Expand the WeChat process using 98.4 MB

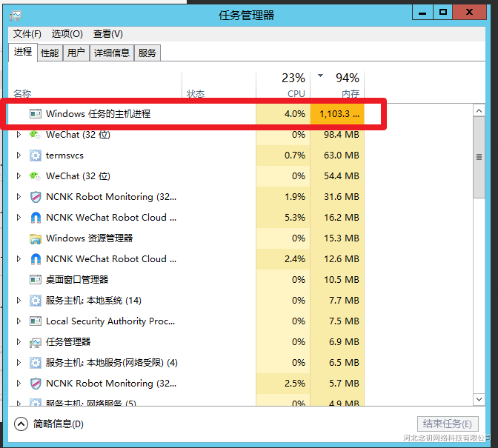point(19,135)
